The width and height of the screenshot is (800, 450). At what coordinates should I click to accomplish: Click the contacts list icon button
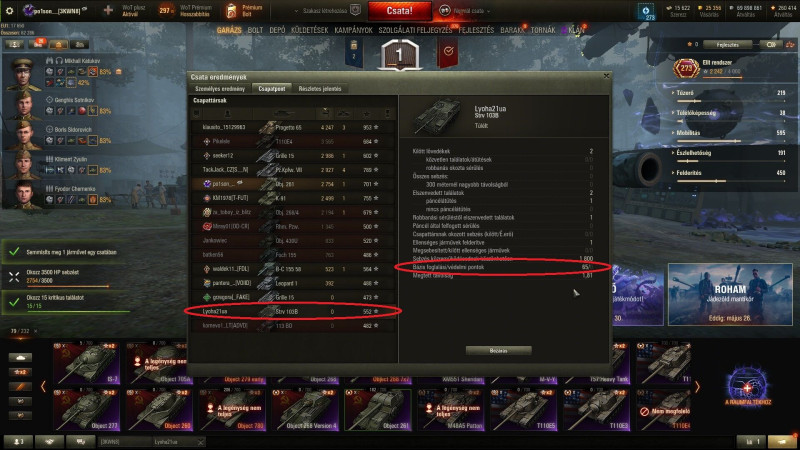pyautogui.click(x=18, y=442)
